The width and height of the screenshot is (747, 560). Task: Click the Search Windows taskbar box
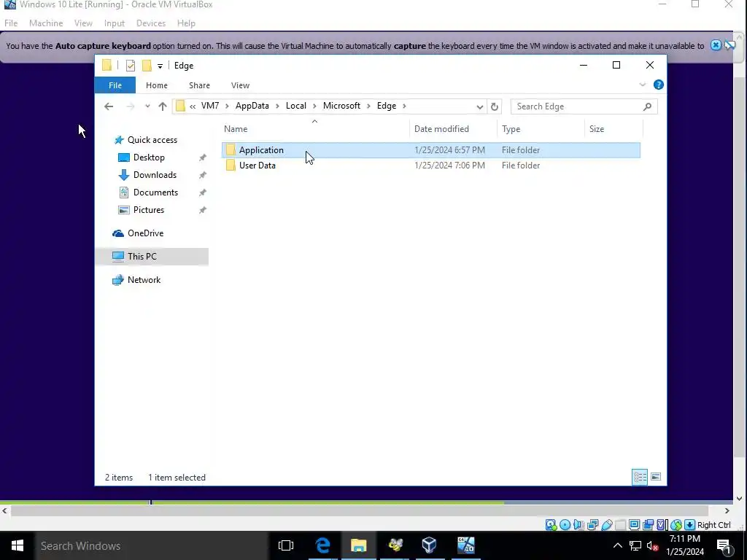point(152,545)
